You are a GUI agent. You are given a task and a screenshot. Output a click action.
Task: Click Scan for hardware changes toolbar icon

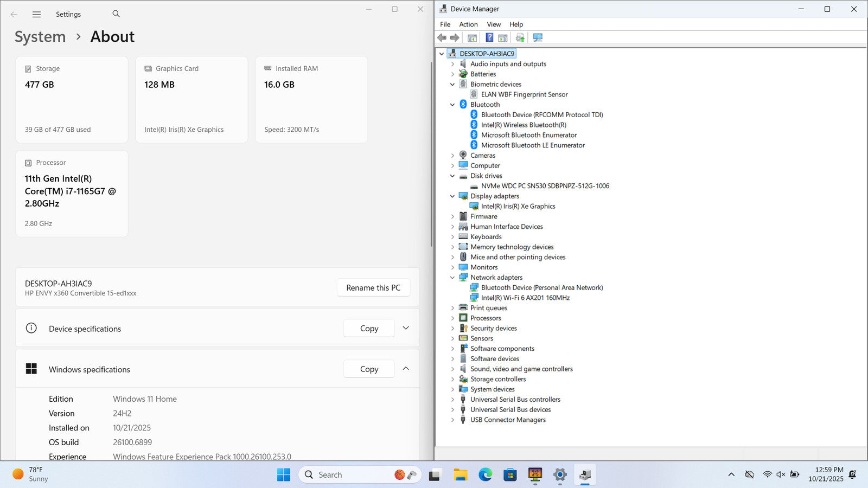(538, 37)
